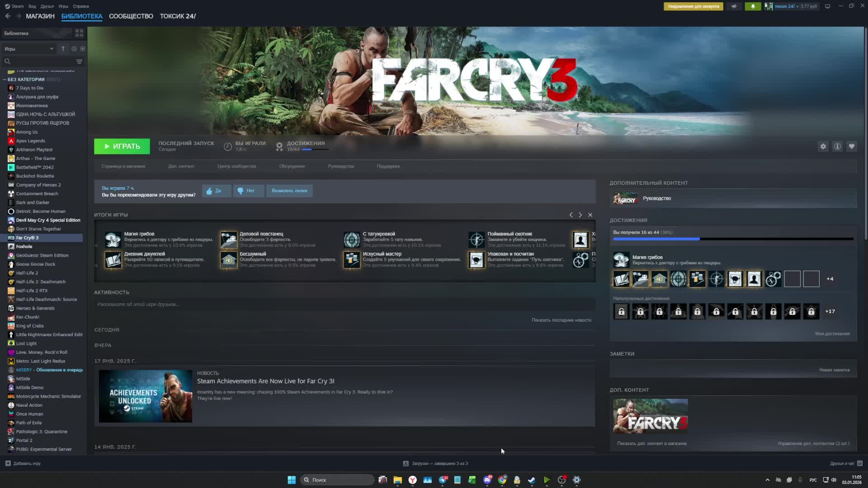Screen dimensions: 868x488
Task: Click Показать последние новости link
Action: [561, 320]
